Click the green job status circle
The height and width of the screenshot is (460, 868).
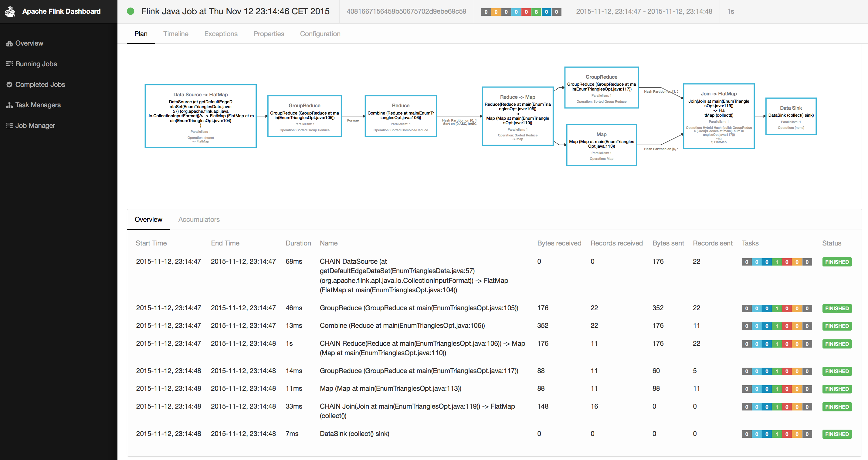coord(131,12)
